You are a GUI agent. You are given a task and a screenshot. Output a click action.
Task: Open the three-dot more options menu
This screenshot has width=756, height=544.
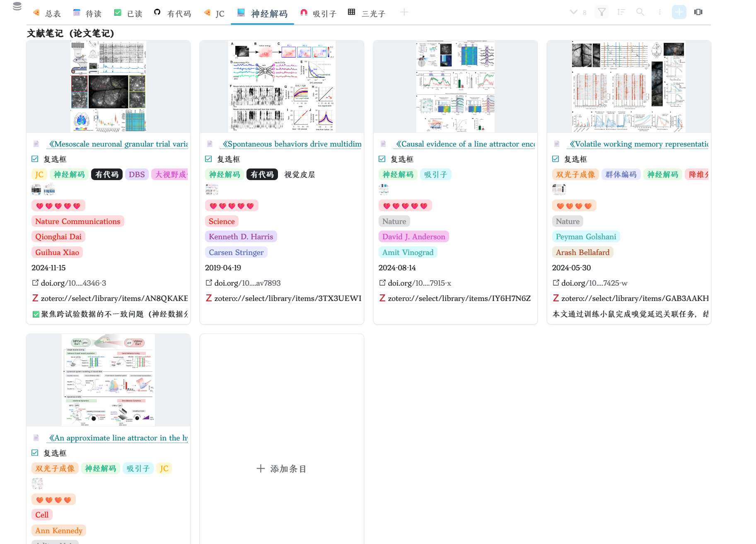[x=659, y=12]
